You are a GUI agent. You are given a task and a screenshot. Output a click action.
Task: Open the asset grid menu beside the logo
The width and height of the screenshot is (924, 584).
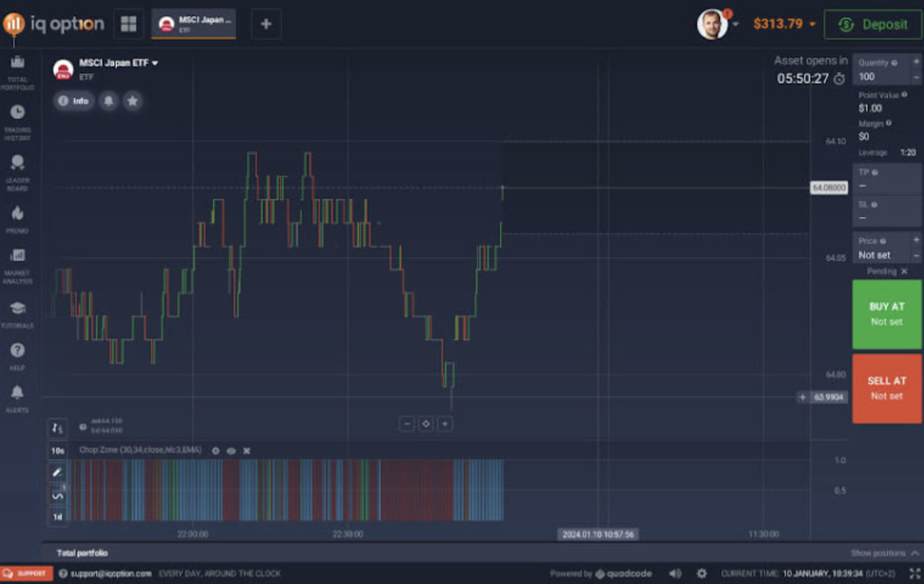128,24
